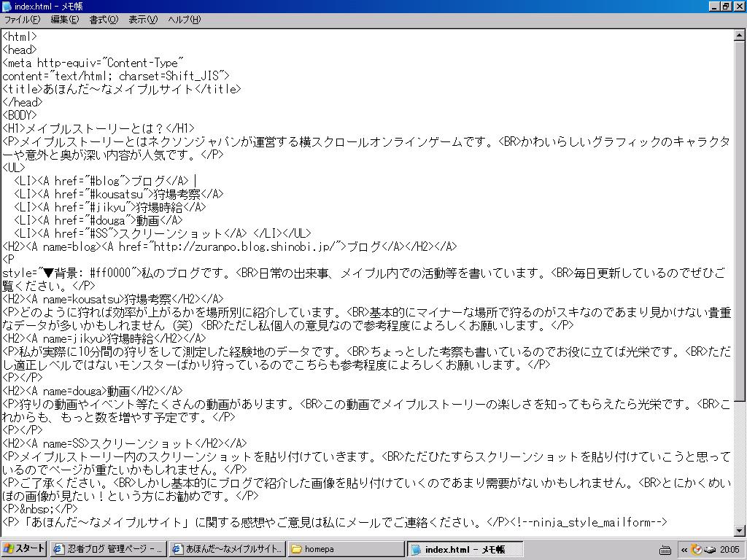Image resolution: width=747 pixels, height=560 pixels.
Task: Click the scrollbar up arrow
Action: [x=739, y=35]
